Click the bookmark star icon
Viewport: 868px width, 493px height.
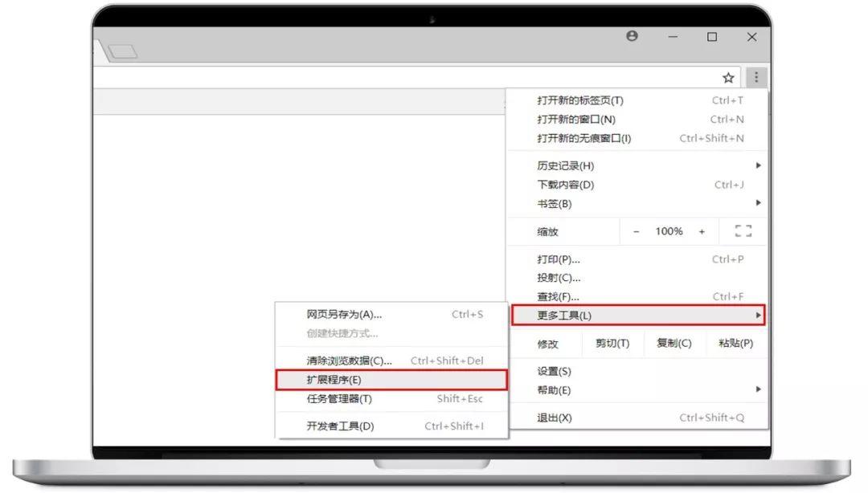[728, 78]
